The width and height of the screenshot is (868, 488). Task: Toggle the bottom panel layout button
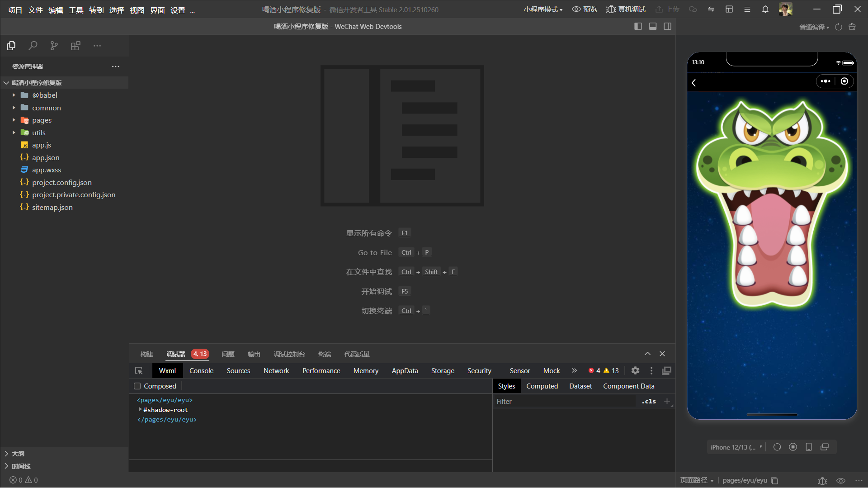pyautogui.click(x=653, y=27)
